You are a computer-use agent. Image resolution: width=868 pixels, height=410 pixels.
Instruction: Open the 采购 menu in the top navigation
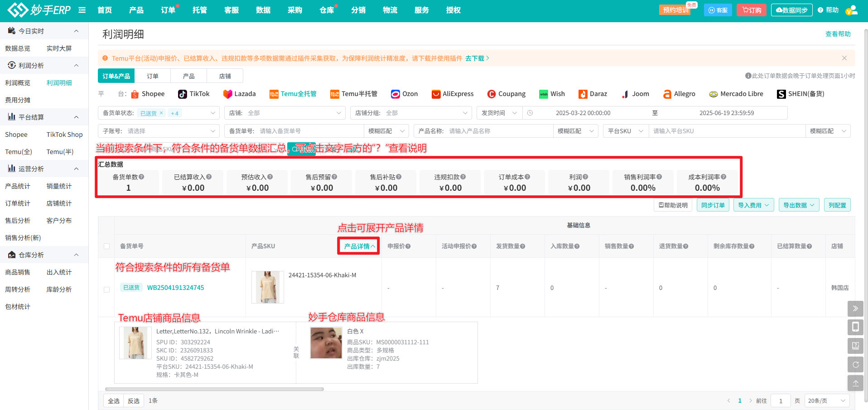[x=294, y=10]
